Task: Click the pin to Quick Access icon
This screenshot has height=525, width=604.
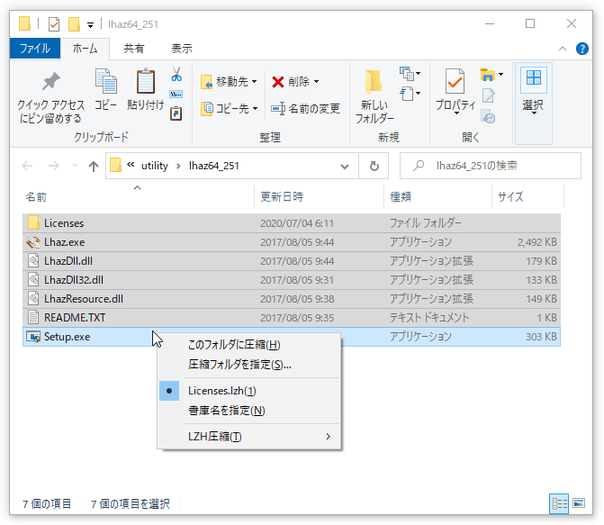Action: 51,81
